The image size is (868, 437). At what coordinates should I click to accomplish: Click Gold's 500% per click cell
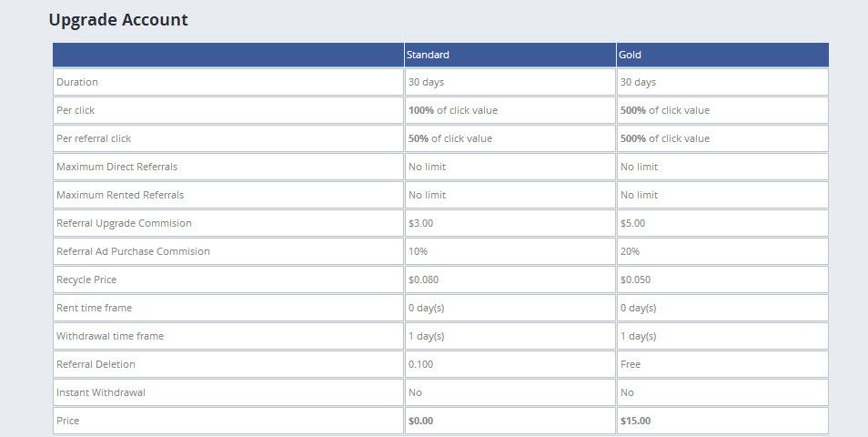click(x=665, y=110)
